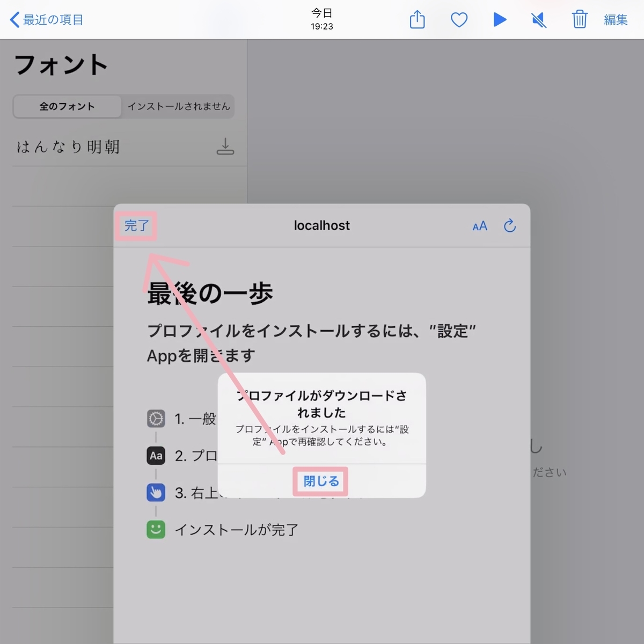This screenshot has width=644, height=644.
Task: Tap the settings gear icon beside step 1
Action: [x=156, y=419]
